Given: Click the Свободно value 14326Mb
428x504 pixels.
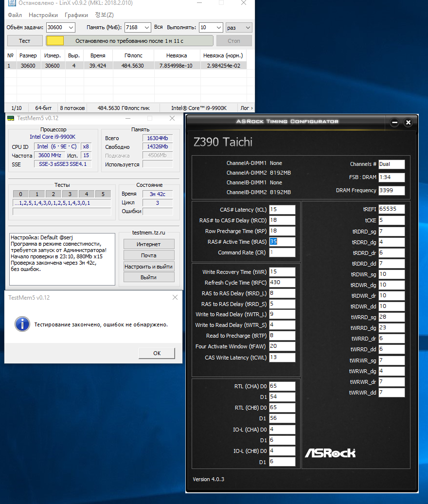Looking at the screenshot, I should 158,146.
